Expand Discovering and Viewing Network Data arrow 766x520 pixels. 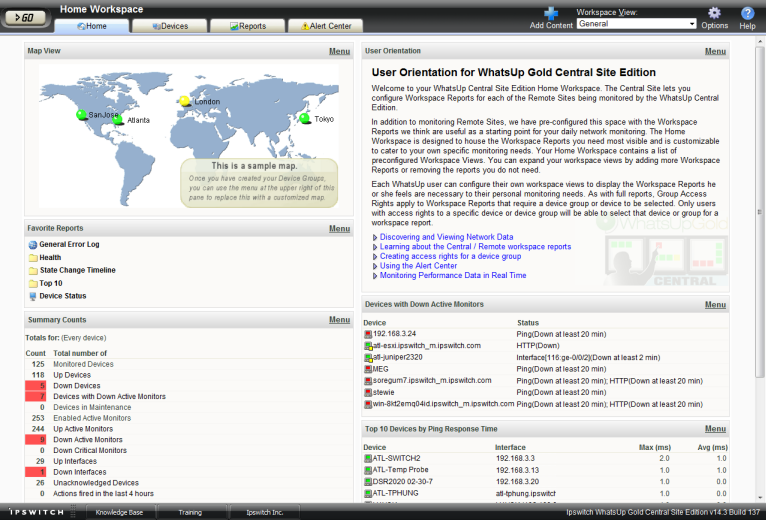[375, 238]
